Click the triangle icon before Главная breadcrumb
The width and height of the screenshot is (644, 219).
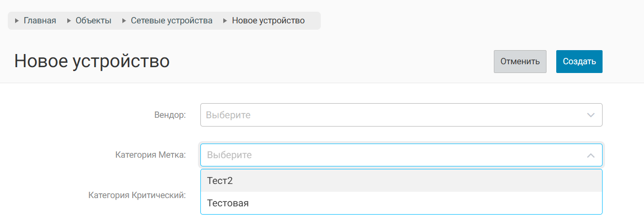click(x=18, y=21)
